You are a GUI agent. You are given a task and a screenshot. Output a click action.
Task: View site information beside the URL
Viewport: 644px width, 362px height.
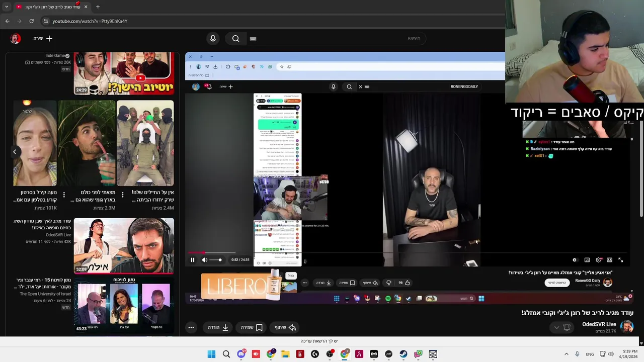point(46,21)
